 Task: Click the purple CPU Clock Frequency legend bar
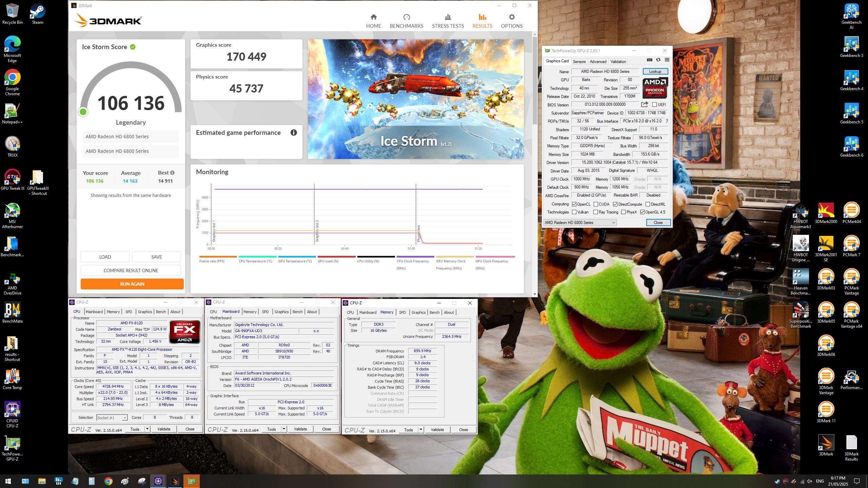[x=415, y=257]
